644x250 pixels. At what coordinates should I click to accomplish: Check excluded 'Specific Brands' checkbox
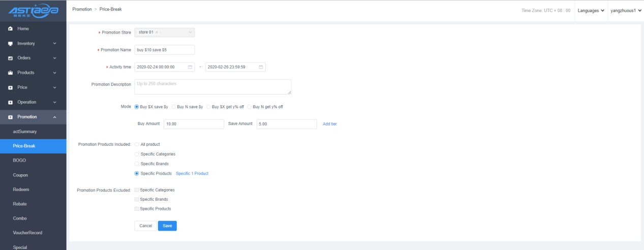(136, 199)
